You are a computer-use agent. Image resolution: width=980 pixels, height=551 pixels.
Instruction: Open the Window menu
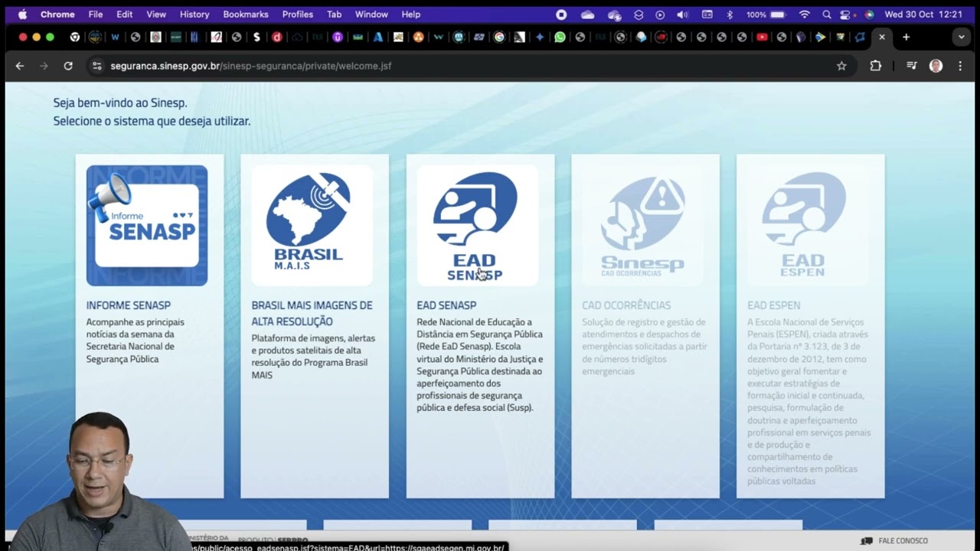pyautogui.click(x=372, y=15)
